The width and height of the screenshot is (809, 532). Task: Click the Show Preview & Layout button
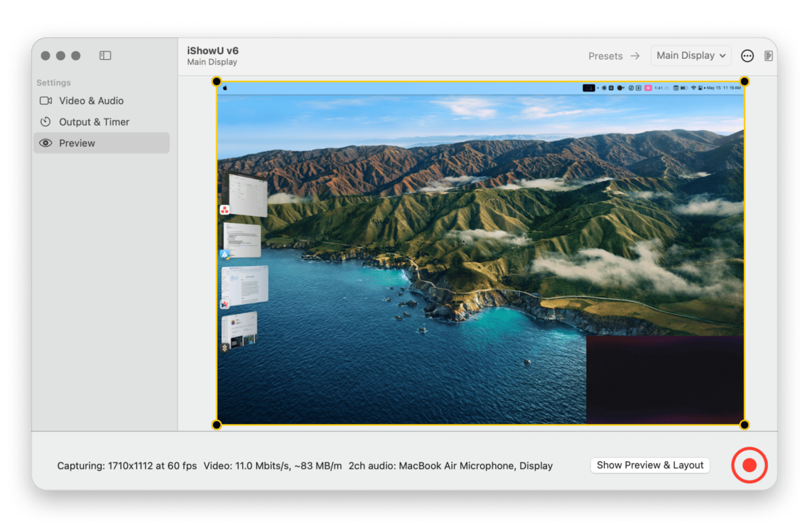click(650, 465)
